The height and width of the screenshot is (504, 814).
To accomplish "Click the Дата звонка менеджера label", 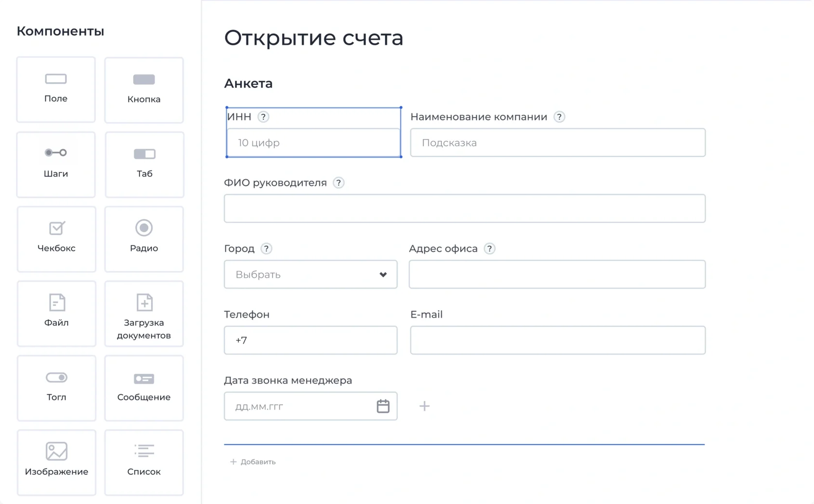I will coord(288,381).
